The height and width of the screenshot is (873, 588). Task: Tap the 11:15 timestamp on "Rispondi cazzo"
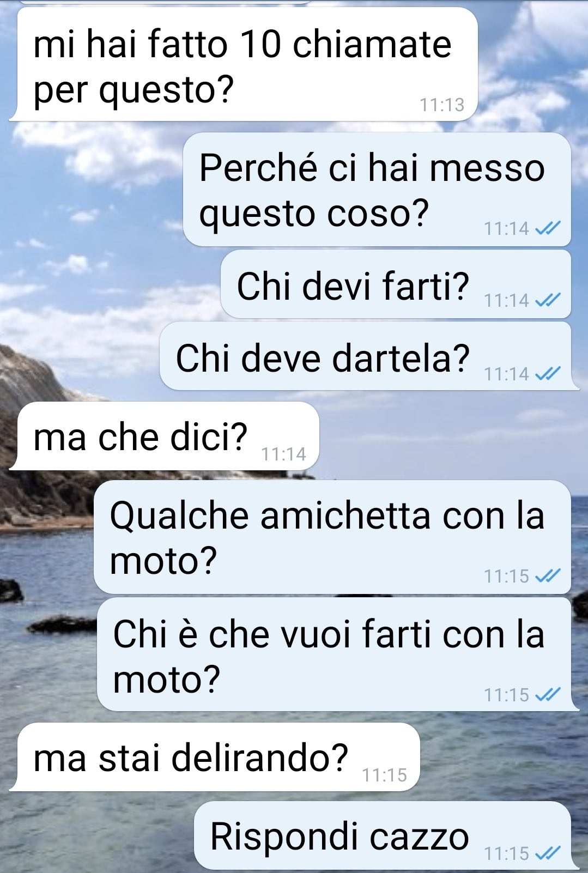(x=507, y=853)
